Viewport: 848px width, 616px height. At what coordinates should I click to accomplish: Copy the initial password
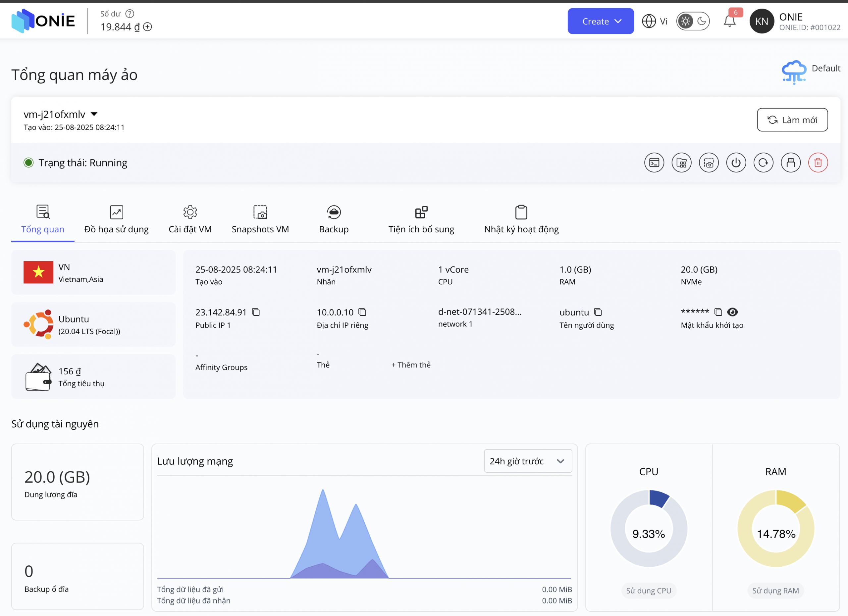pos(718,312)
